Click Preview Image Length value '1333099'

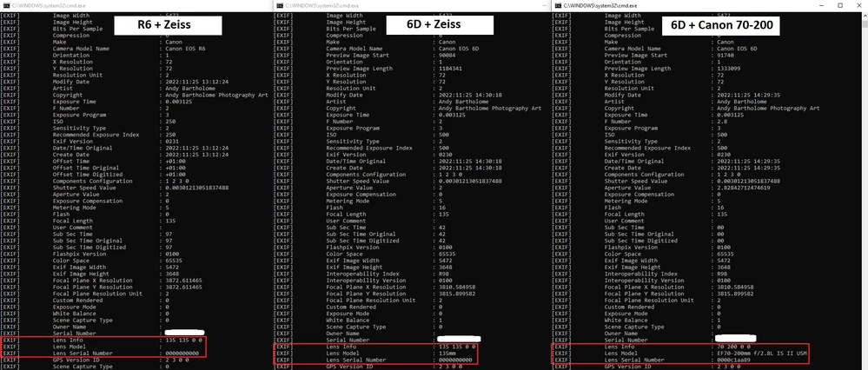click(728, 69)
